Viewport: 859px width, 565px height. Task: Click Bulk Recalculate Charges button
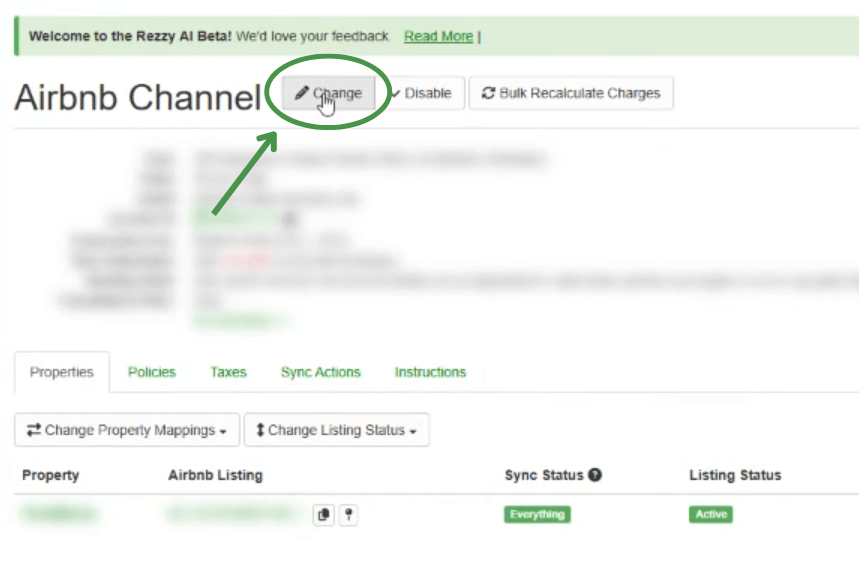571,93
